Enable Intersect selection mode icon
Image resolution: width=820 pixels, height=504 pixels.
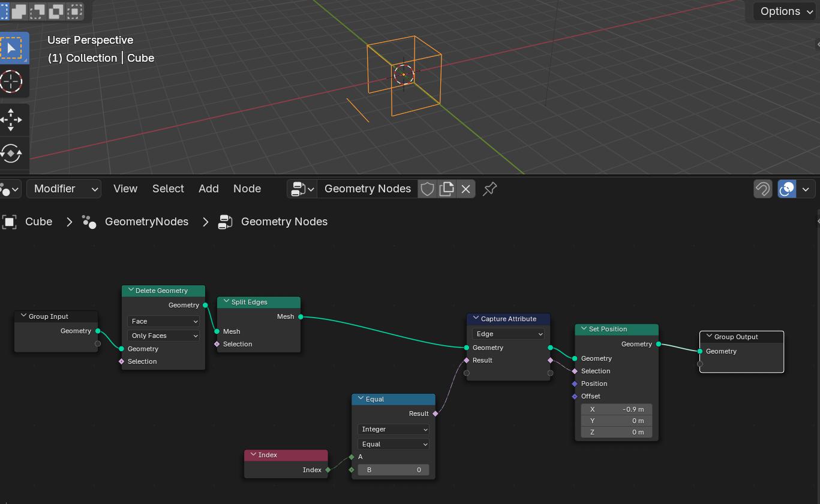point(76,11)
